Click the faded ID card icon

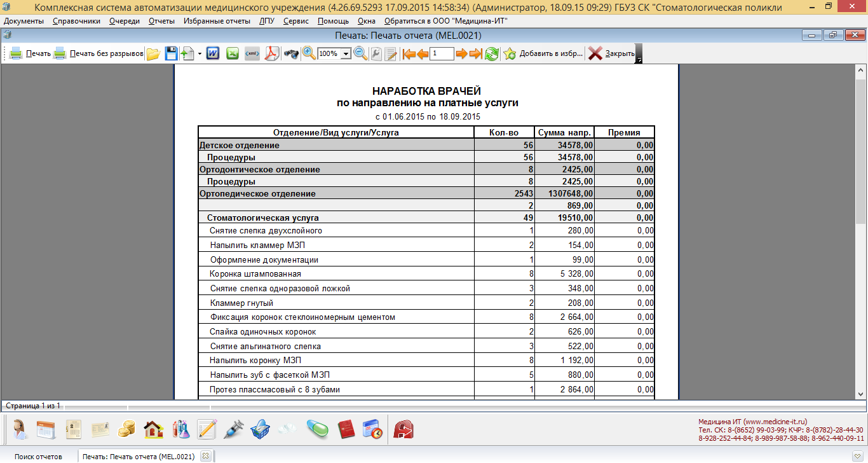(100, 429)
